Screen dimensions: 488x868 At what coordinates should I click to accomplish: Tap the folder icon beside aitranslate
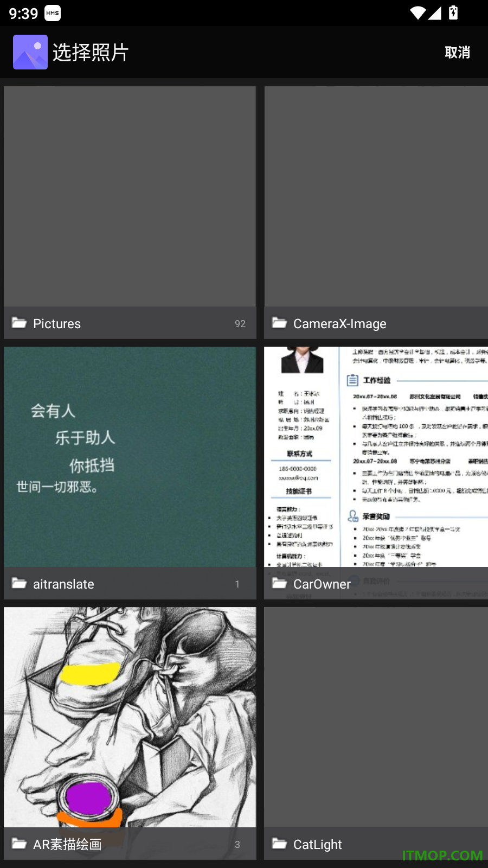pos(20,583)
